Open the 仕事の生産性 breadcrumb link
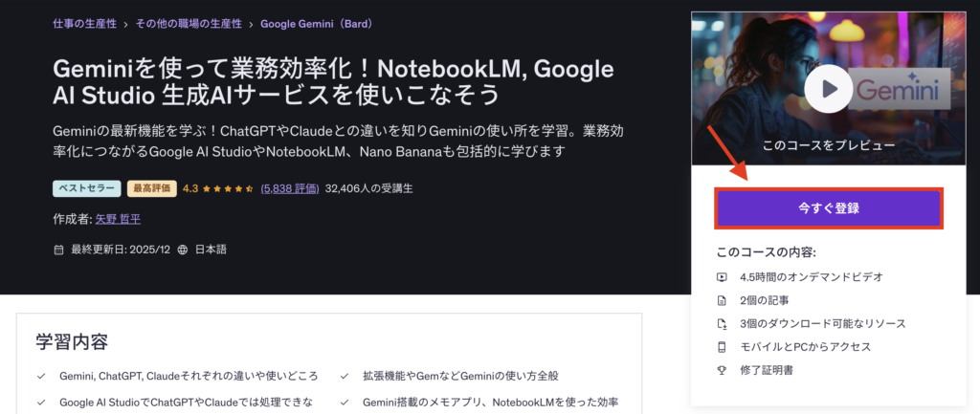 coord(85,24)
